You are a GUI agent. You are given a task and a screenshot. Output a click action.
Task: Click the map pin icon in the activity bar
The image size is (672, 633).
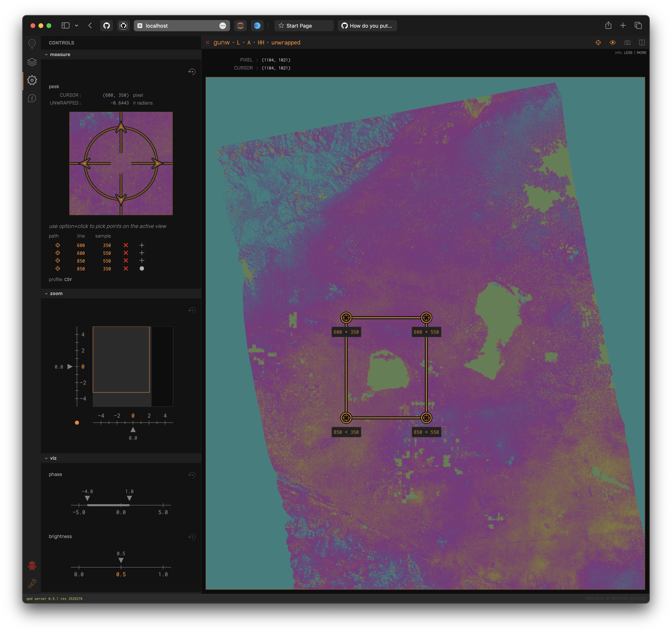pyautogui.click(x=32, y=44)
